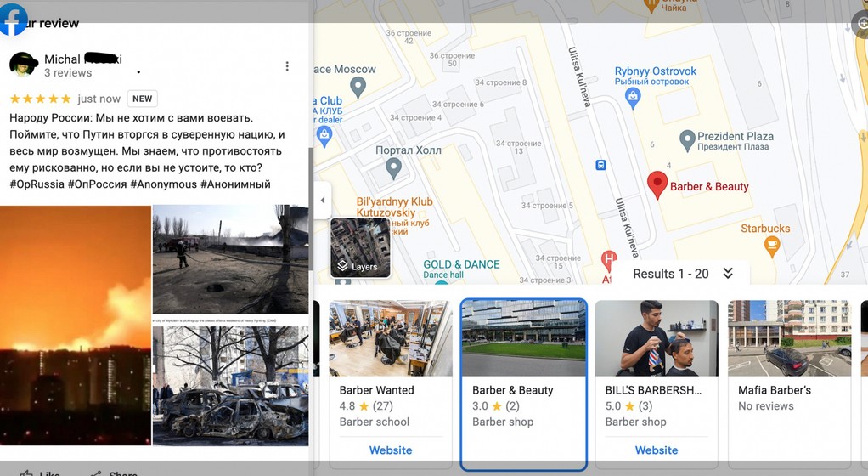
Task: Click the reviewer's profile avatar
Action: tap(23, 65)
